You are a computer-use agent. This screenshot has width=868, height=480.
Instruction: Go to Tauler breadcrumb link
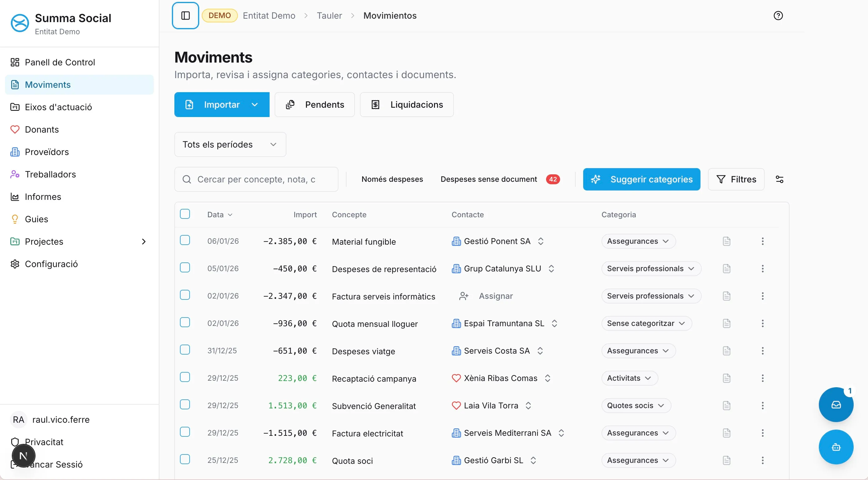(x=329, y=16)
